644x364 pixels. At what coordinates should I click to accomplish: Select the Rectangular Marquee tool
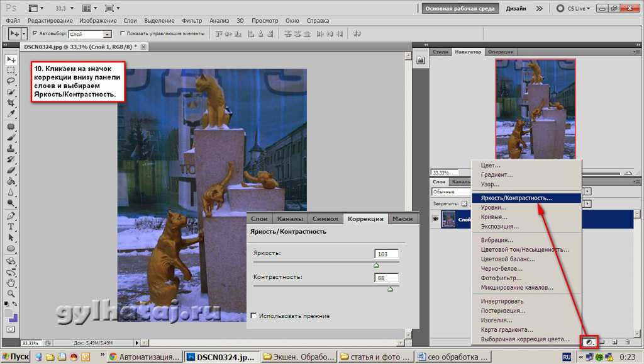[11, 70]
